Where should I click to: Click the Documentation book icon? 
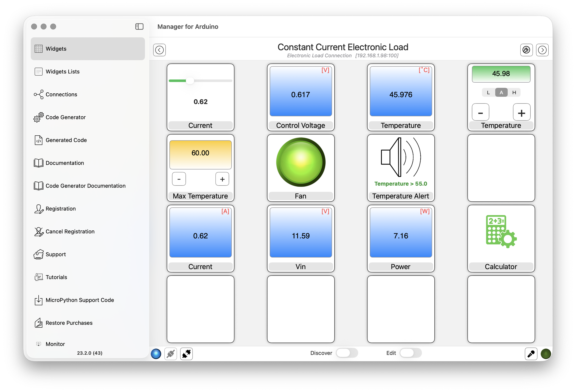(38, 163)
